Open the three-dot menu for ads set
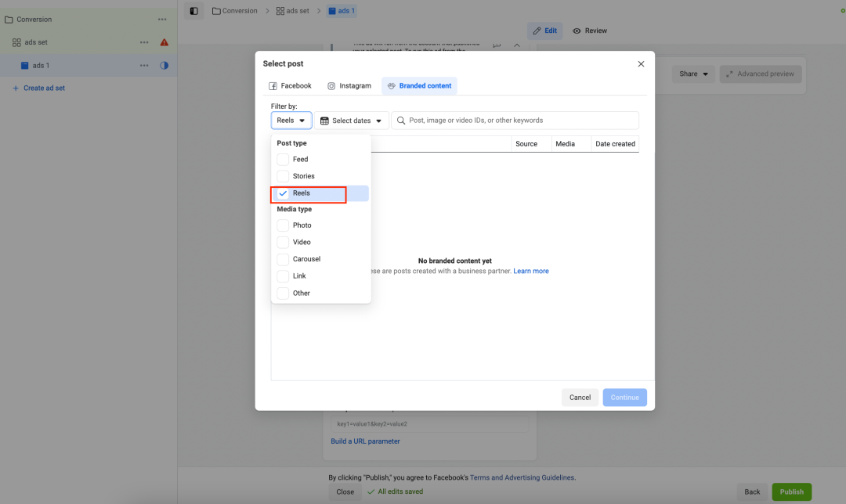 coord(144,42)
